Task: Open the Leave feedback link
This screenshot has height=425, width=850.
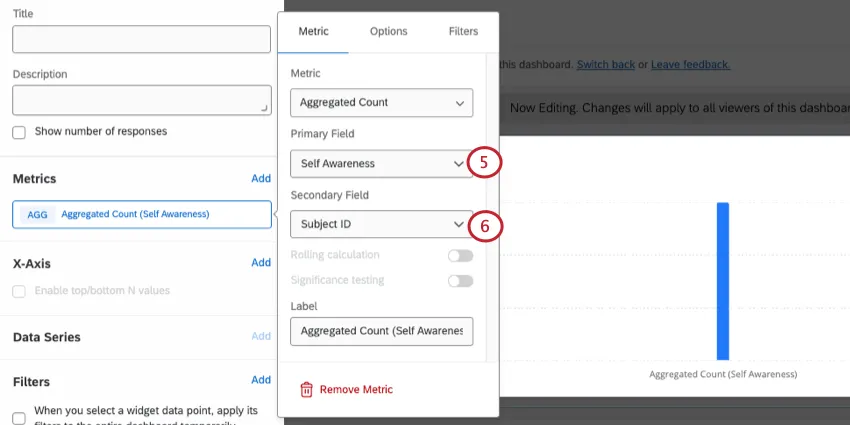Action: 690,65
